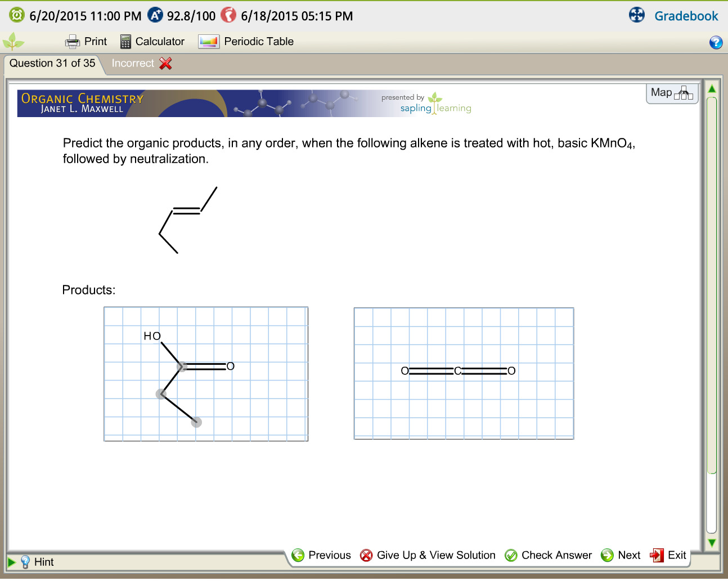Click the double-bonded O atom in first product

(230, 367)
